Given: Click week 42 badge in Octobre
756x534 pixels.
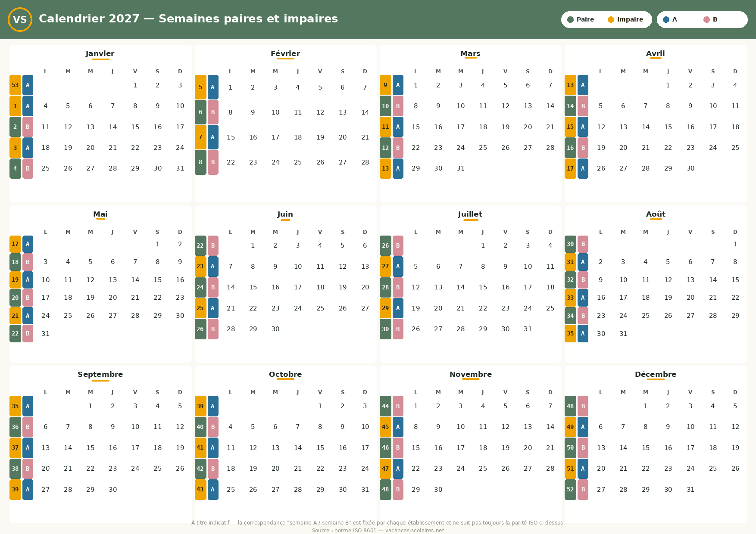Looking at the screenshot, I should (200, 469).
